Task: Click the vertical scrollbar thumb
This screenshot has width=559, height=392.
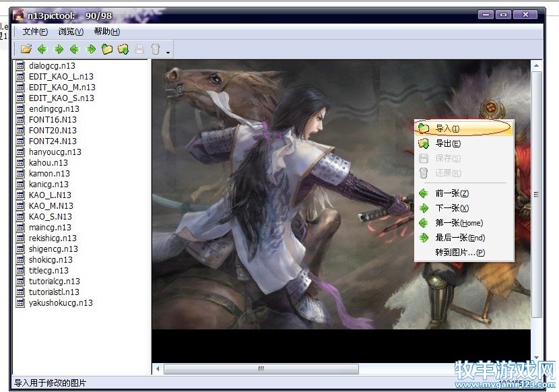Action: click(536, 194)
